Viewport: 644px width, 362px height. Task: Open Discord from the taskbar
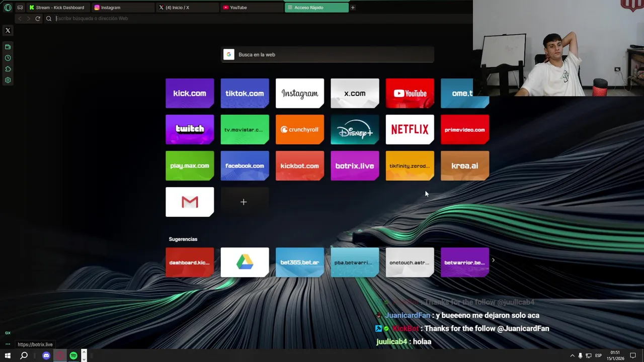tap(46, 355)
